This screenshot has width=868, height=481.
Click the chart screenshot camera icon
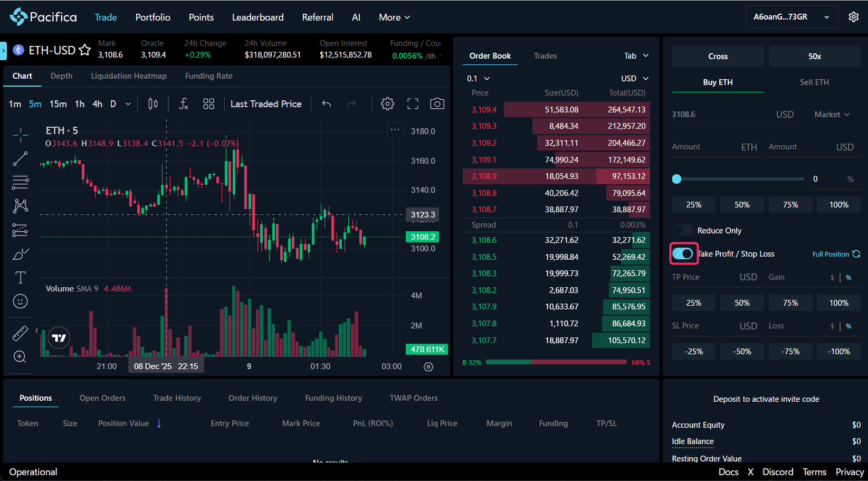(437, 104)
